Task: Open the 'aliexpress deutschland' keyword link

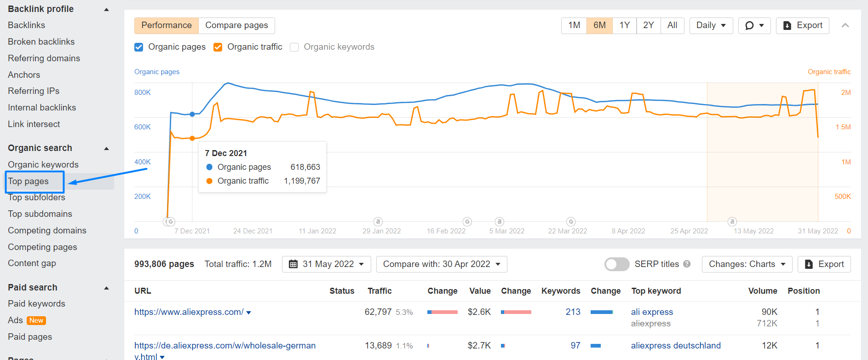Action: click(x=676, y=346)
